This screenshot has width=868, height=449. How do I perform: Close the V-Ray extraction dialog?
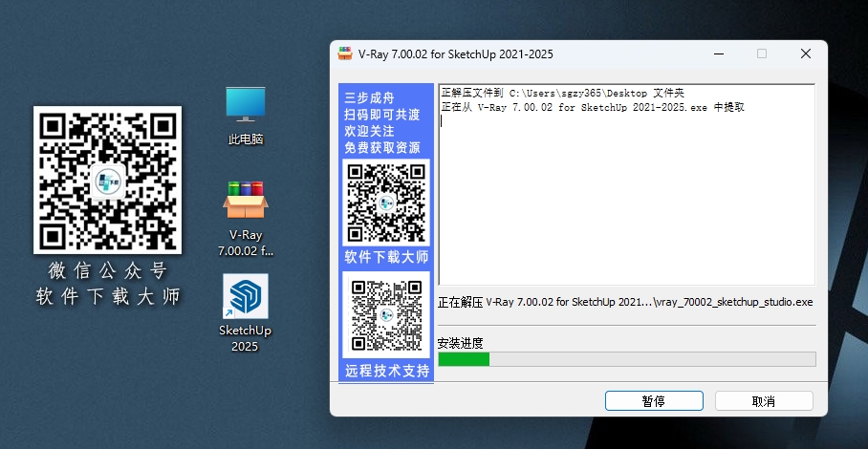[x=806, y=53]
